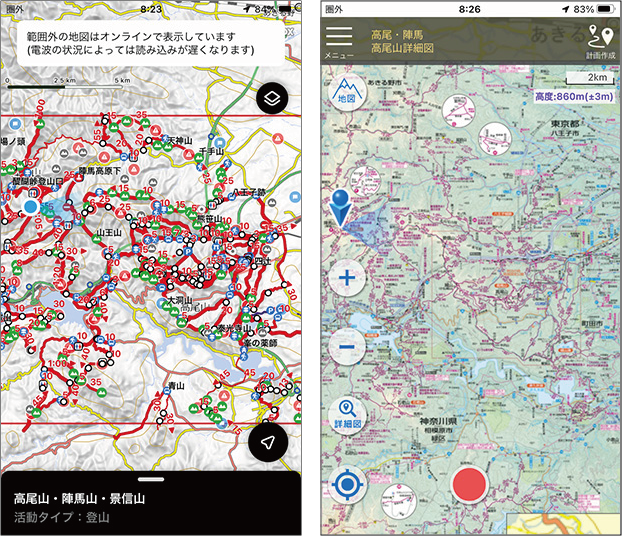Open the map layers button
Screen dimensions: 622x536
click(272, 99)
